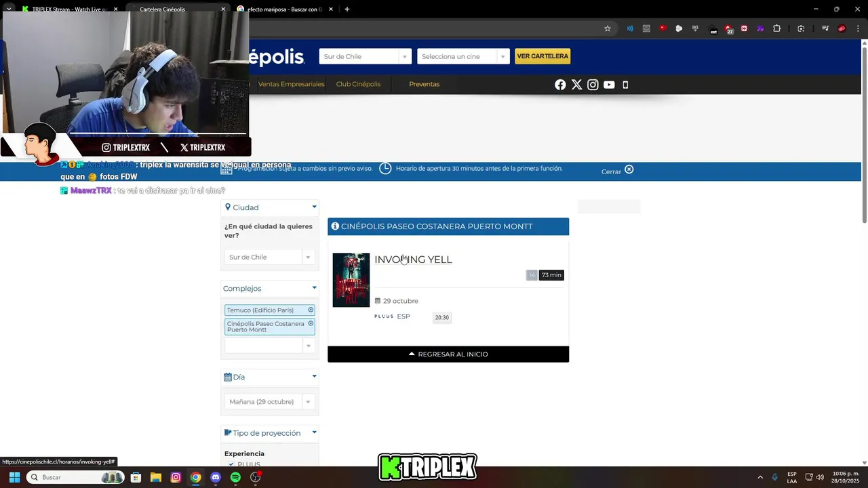
Task: Open Club Cinépolis menu item
Action: click(358, 84)
